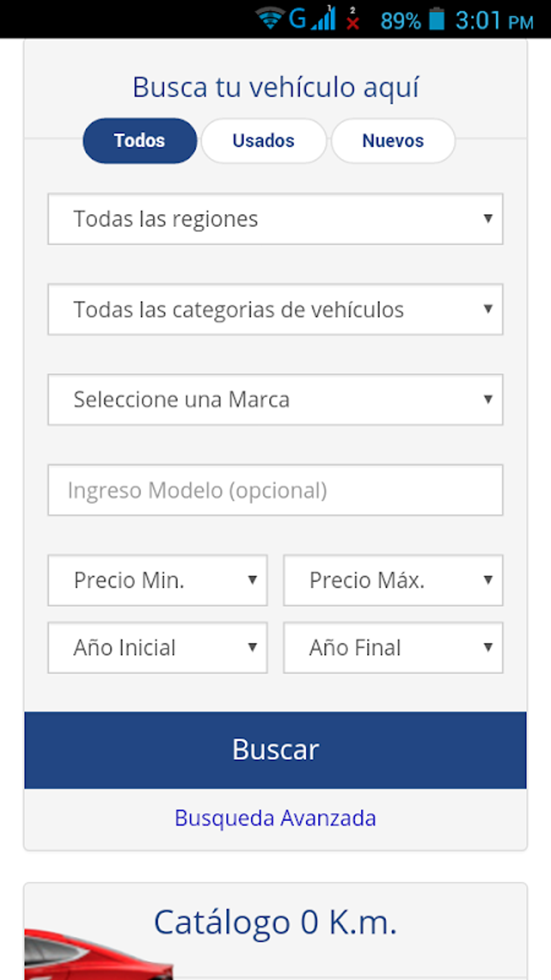Expand vehicle categories dropdown
Viewport: 551px width, 980px height.
pyautogui.click(x=275, y=309)
